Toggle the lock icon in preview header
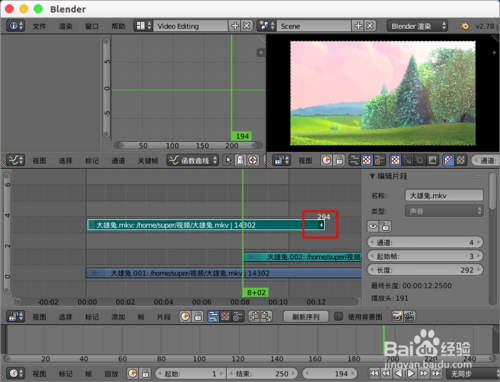This screenshot has width=500, height=382. (x=339, y=160)
